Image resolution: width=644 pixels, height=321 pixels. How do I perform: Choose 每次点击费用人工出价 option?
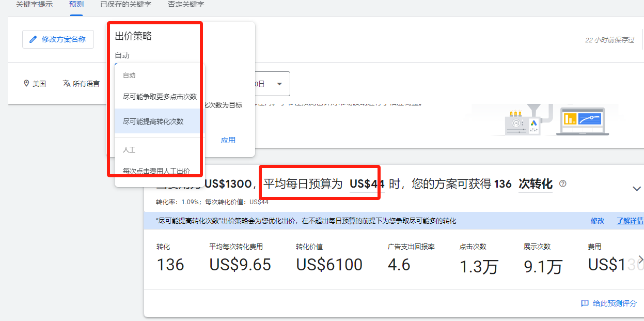click(x=160, y=171)
